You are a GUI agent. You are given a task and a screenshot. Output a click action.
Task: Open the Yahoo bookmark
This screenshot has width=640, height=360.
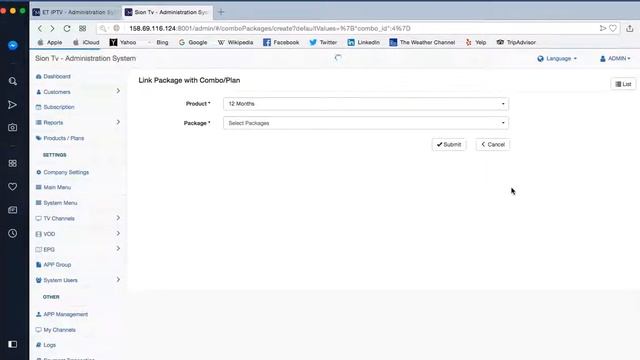(122, 42)
